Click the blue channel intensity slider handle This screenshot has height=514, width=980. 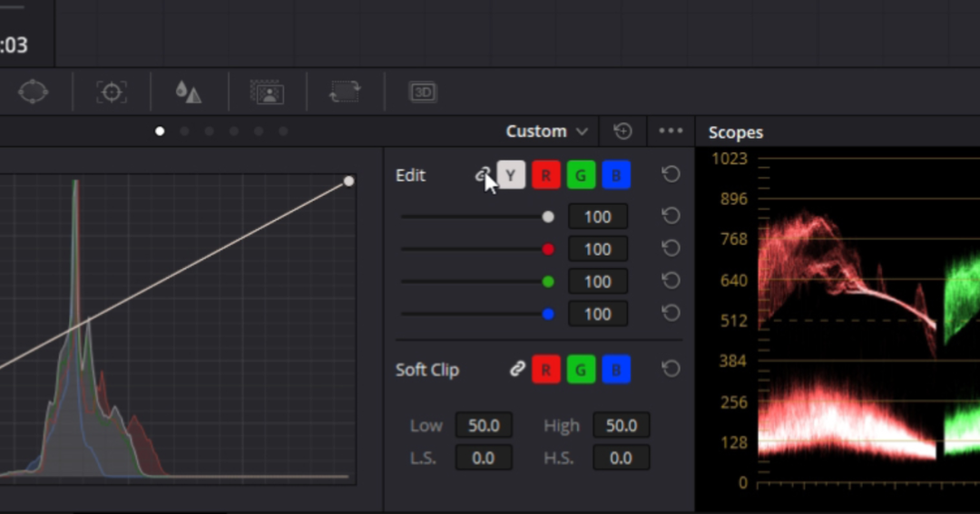(547, 315)
